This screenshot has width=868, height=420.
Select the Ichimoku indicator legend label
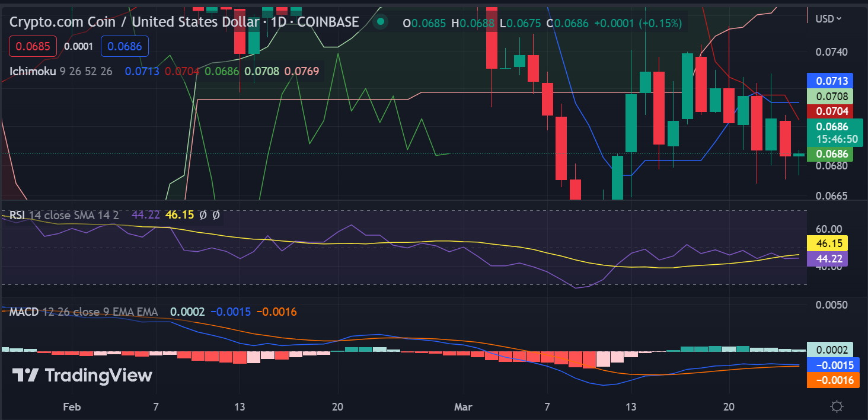33,71
